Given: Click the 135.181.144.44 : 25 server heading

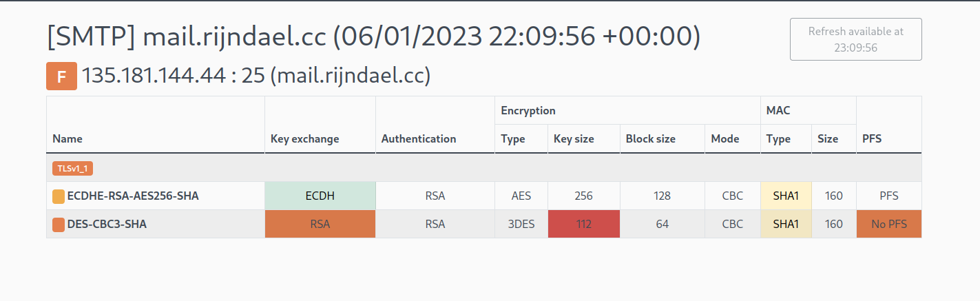Looking at the screenshot, I should pyautogui.click(x=256, y=76).
